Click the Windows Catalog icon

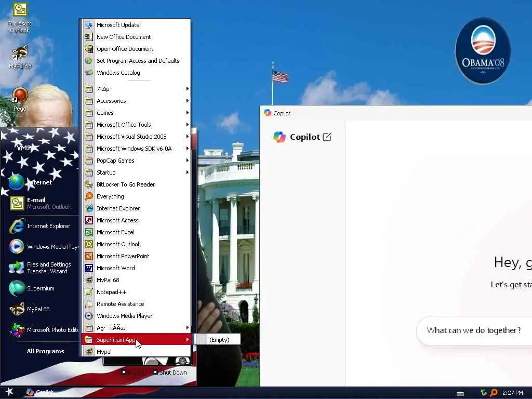coord(88,73)
